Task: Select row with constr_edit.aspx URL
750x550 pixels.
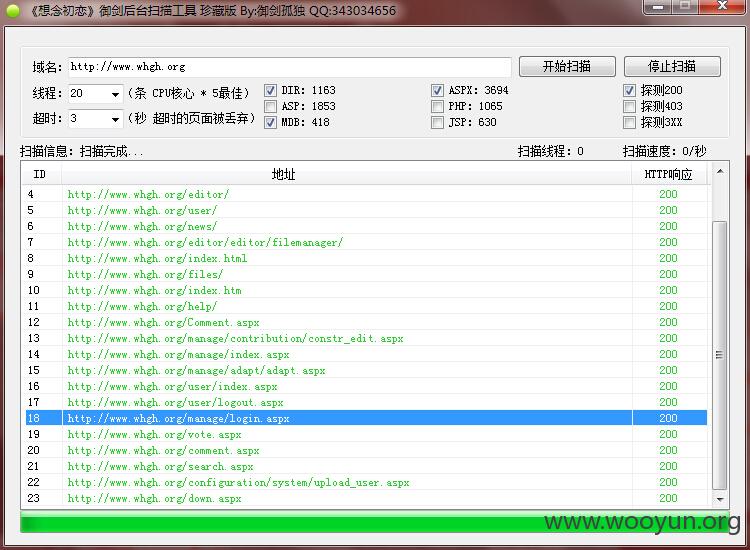Action: pos(366,338)
